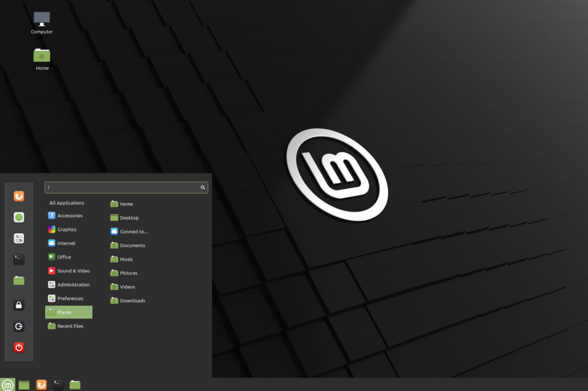
Task: Click the Logout icon in sidebar
Action: click(19, 326)
